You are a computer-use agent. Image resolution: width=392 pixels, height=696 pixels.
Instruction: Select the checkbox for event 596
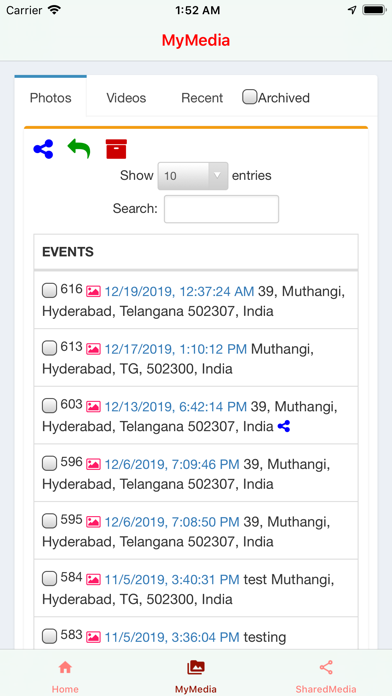[x=49, y=464]
